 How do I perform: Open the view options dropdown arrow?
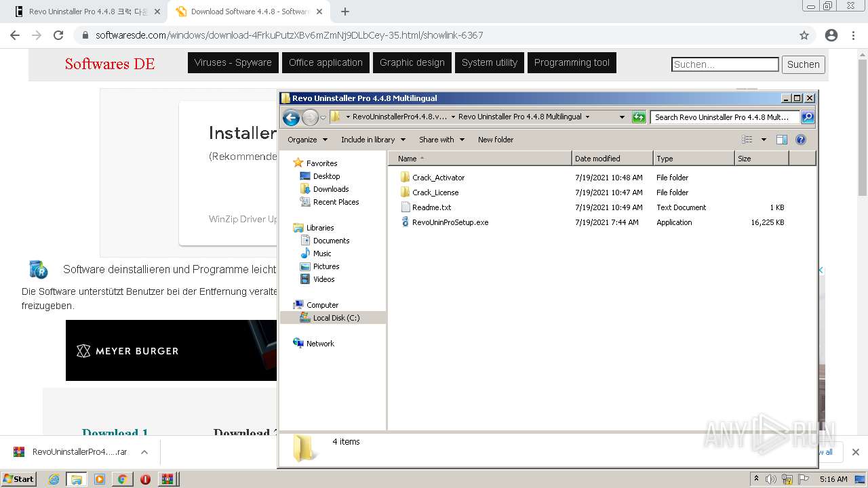(764, 140)
